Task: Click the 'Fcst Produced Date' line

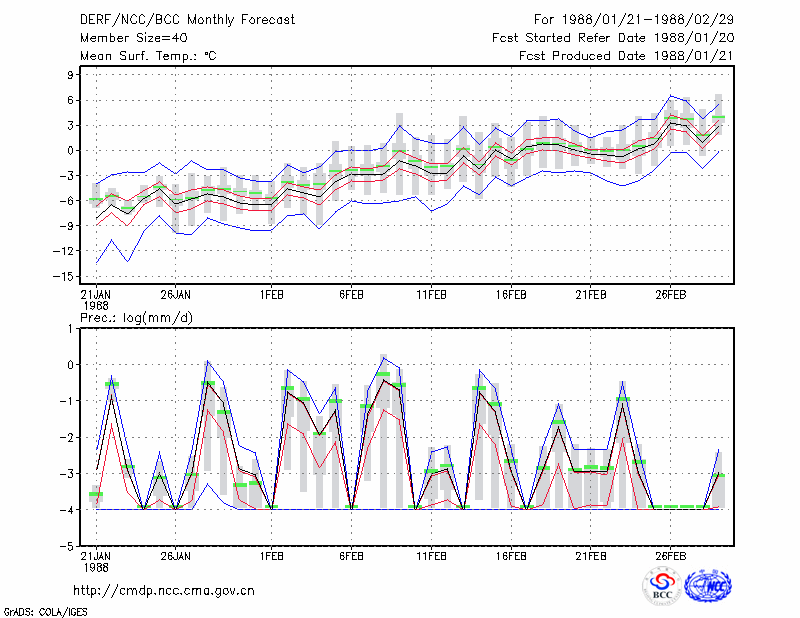Action: coord(626,56)
